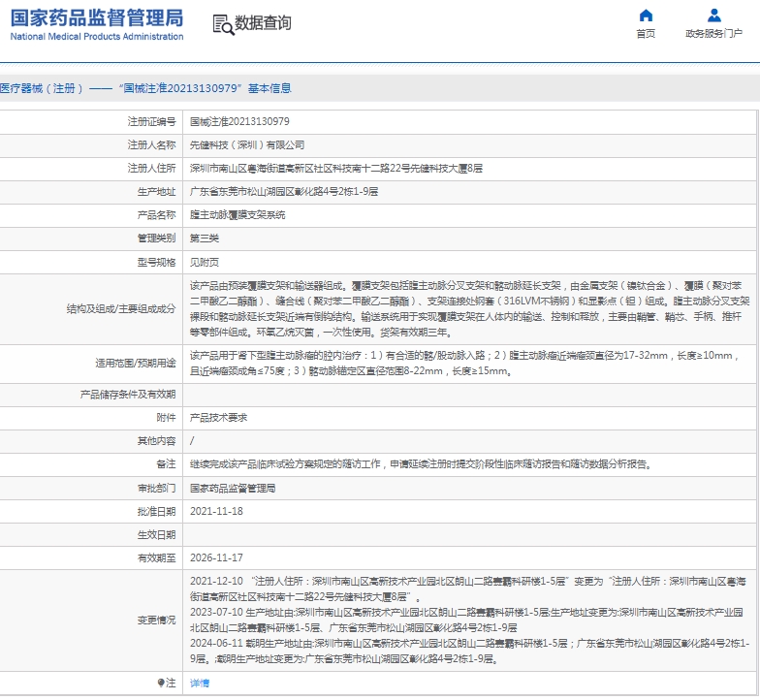The height and width of the screenshot is (700, 760).
Task: Click approval department value 国家药品监督管理局
Action: click(233, 489)
